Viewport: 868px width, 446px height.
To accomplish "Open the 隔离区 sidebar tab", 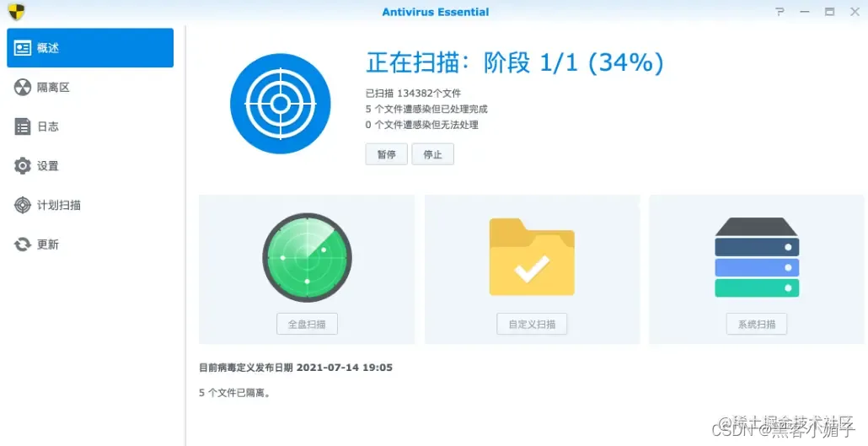I will click(x=90, y=88).
